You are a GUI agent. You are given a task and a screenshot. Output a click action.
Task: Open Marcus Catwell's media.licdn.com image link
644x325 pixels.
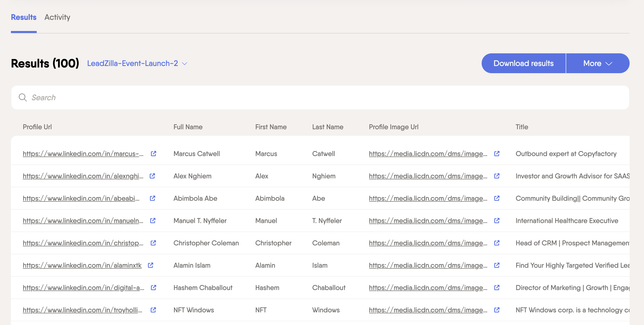[428, 154]
